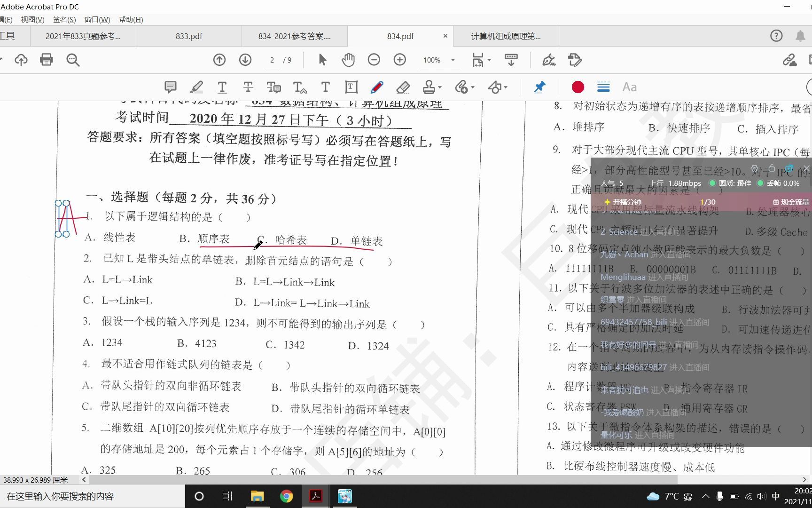
Task: Zoom out with minus button
Action: [374, 60]
